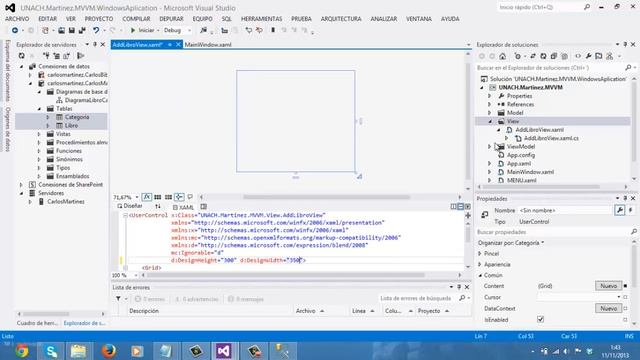This screenshot has width=640, height=360.
Task: Click the designer horizontal scrollbar
Action: [327, 197]
